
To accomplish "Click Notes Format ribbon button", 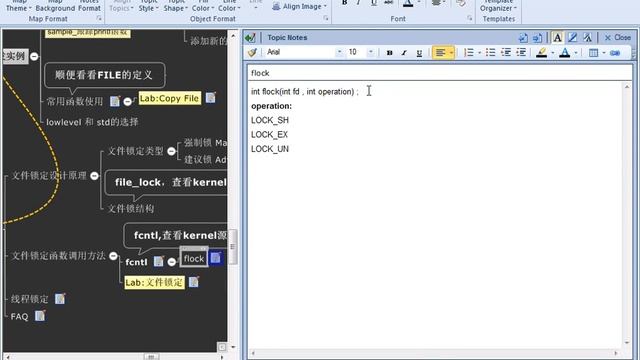I will pyautogui.click(x=89, y=6).
